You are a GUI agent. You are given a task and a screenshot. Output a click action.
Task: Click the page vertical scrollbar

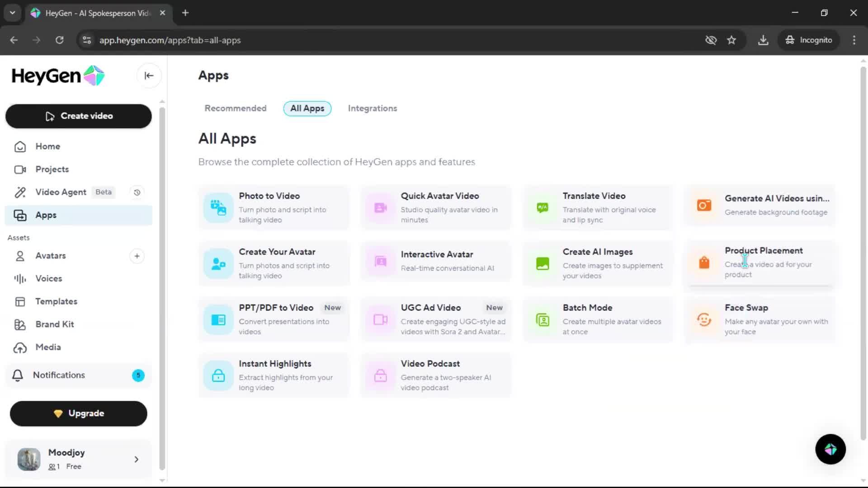click(863, 253)
